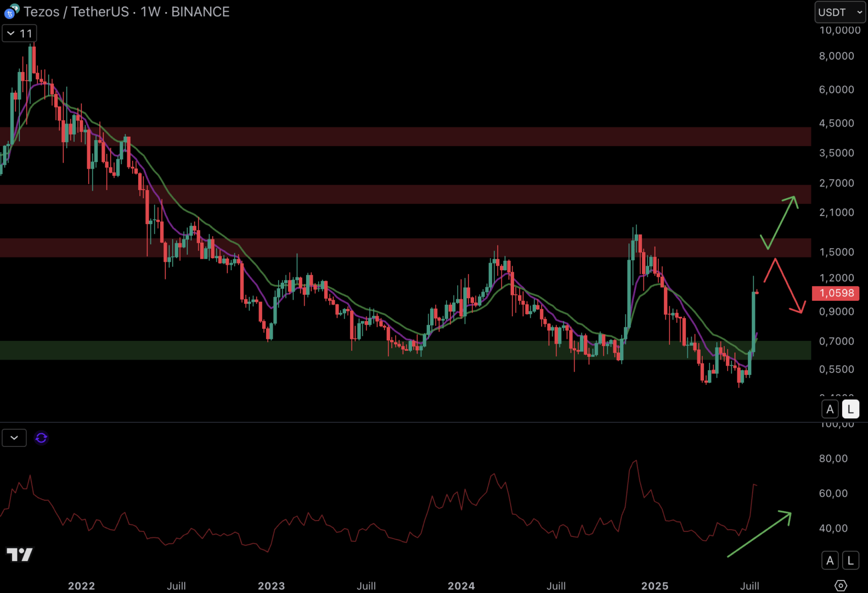Image resolution: width=868 pixels, height=593 pixels.
Task: Click the 80,00 RSI axis label
Action: coord(833,458)
